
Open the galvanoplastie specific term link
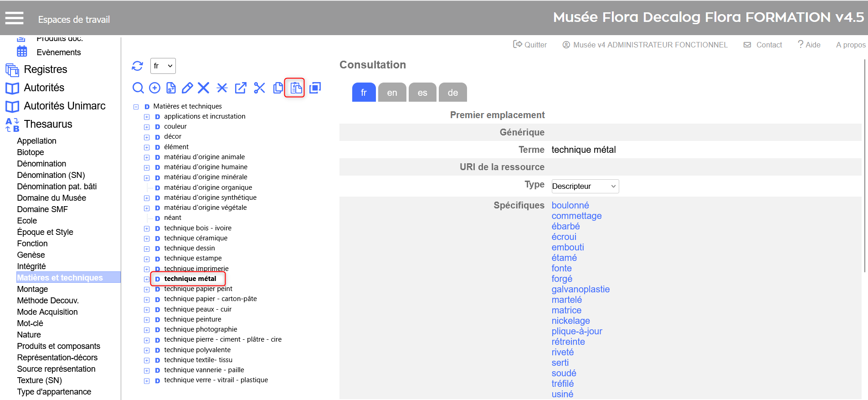pos(580,289)
